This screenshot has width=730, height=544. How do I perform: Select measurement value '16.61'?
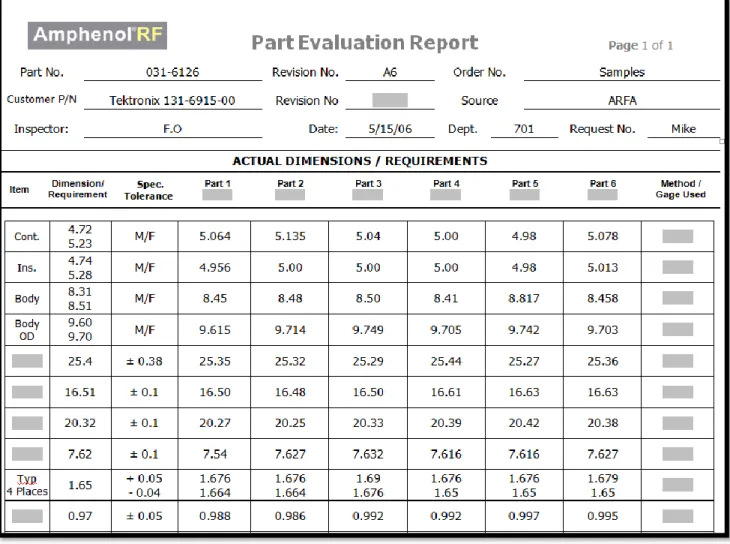coord(446,392)
